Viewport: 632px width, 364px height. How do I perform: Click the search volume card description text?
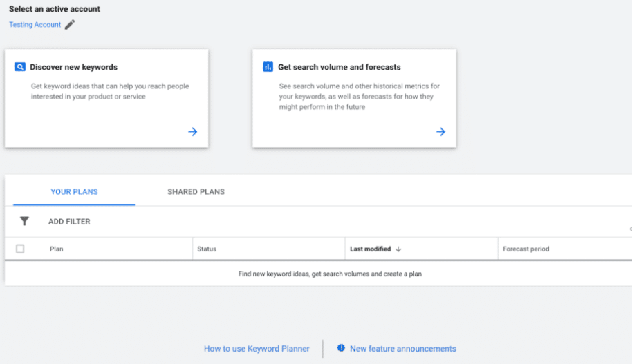[x=360, y=97]
